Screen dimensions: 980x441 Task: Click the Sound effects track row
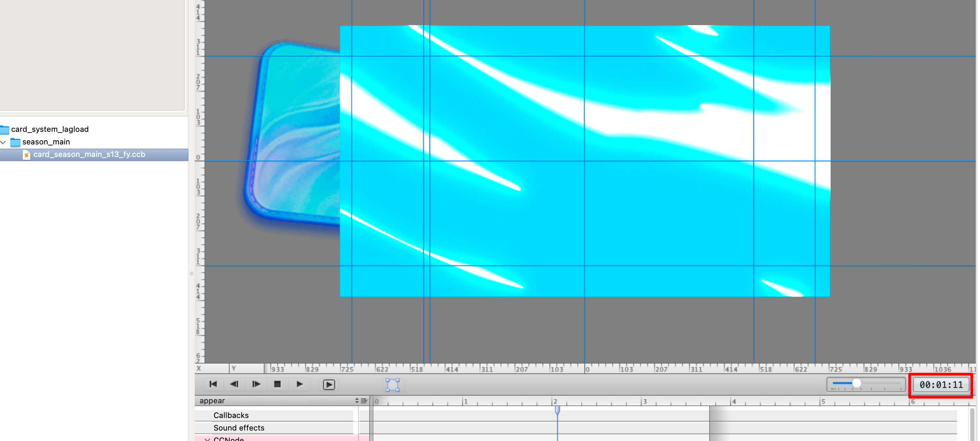pos(238,428)
